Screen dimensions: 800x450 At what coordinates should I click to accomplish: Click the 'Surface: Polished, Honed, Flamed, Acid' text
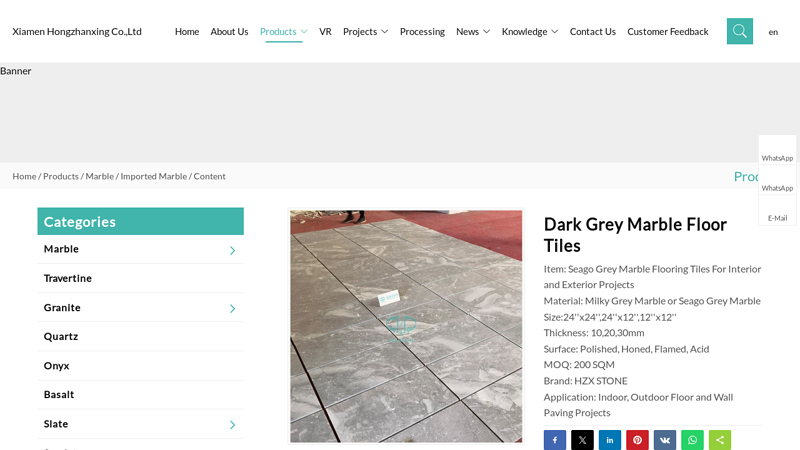626,349
